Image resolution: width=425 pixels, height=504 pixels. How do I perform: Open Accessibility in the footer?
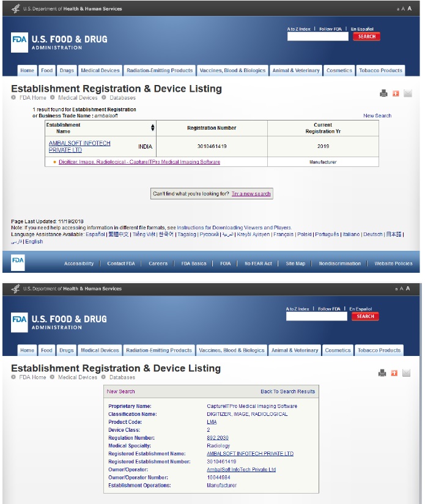tap(79, 263)
